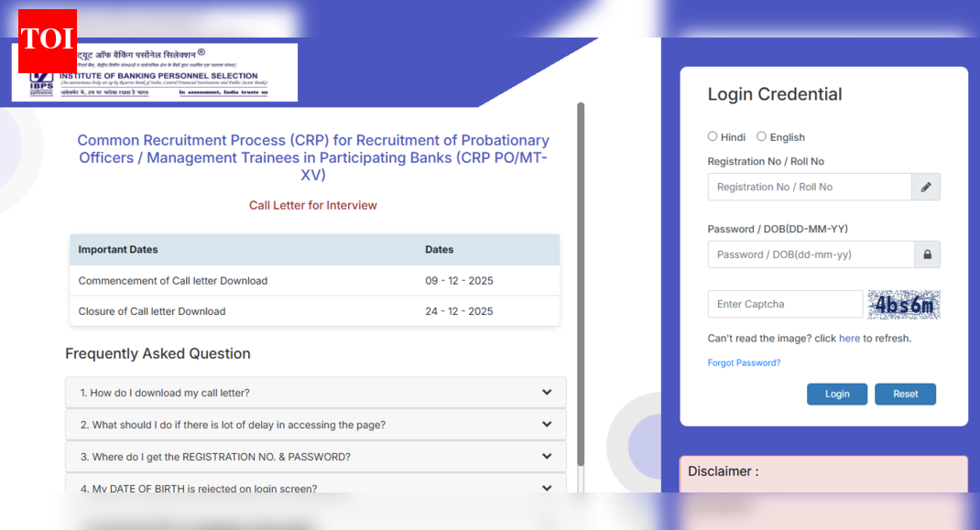
Task: Click the Disclaimer section header
Action: [723, 471]
